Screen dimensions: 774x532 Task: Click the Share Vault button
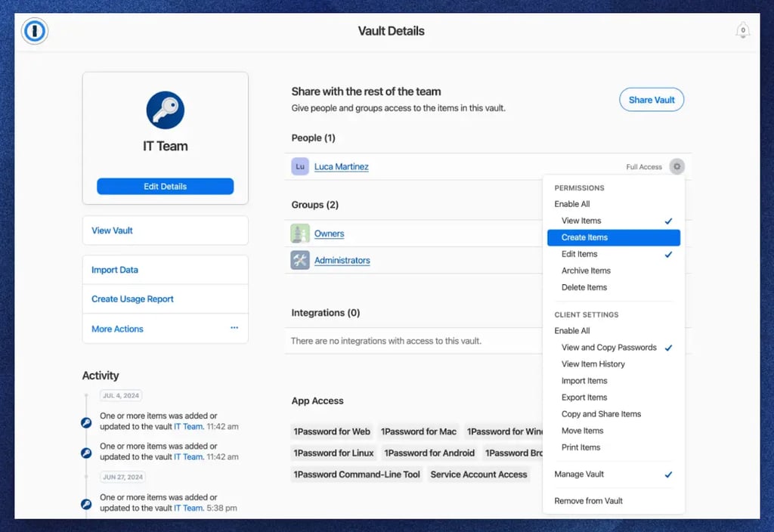pyautogui.click(x=652, y=99)
